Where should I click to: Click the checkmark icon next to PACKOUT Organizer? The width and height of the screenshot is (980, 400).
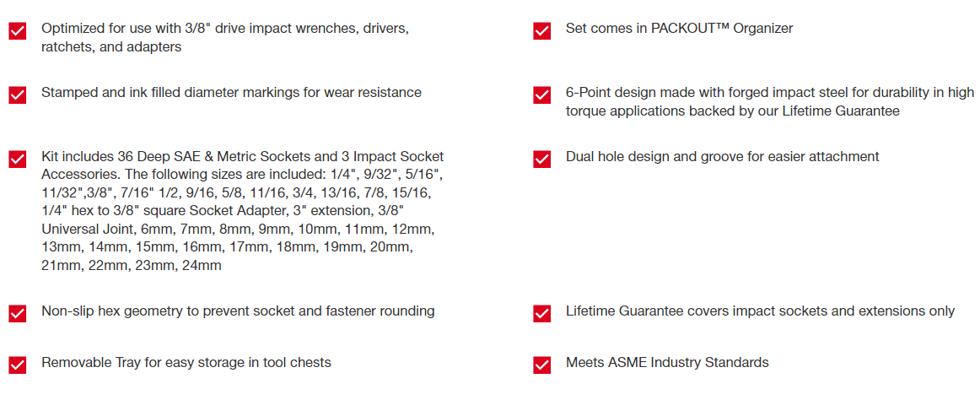pos(542,31)
